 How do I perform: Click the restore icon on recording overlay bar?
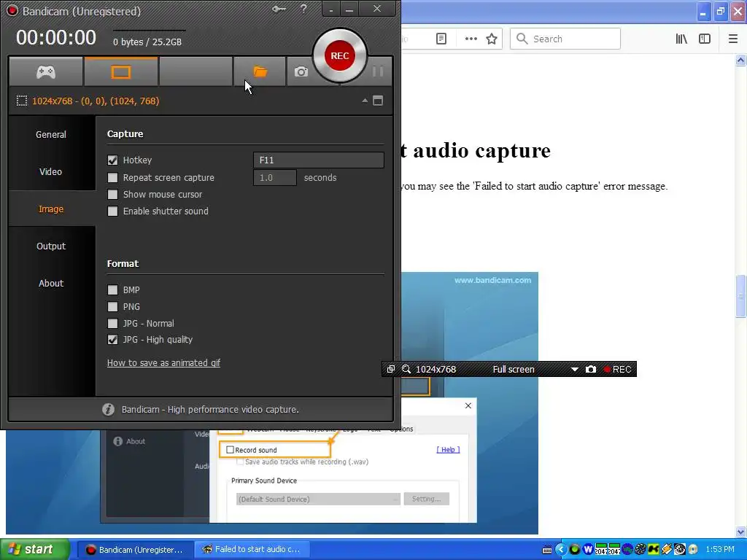tap(391, 369)
